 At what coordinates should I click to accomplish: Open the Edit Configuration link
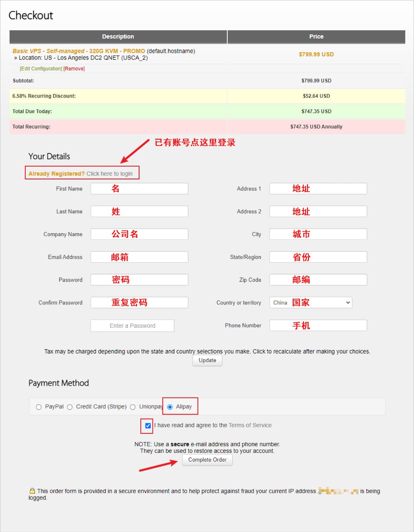[x=41, y=69]
